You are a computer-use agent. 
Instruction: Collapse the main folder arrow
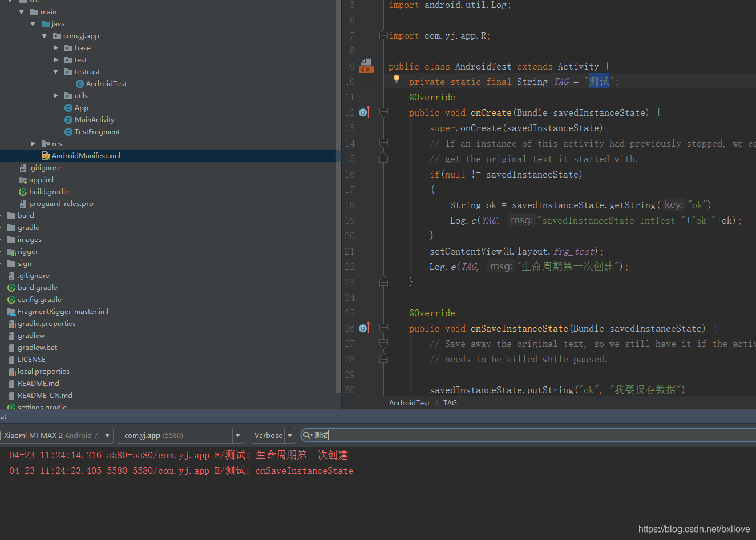pyautogui.click(x=22, y=11)
